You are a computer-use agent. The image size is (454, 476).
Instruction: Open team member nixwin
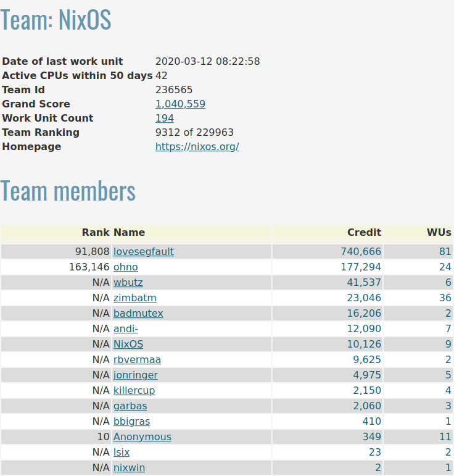[129, 468]
